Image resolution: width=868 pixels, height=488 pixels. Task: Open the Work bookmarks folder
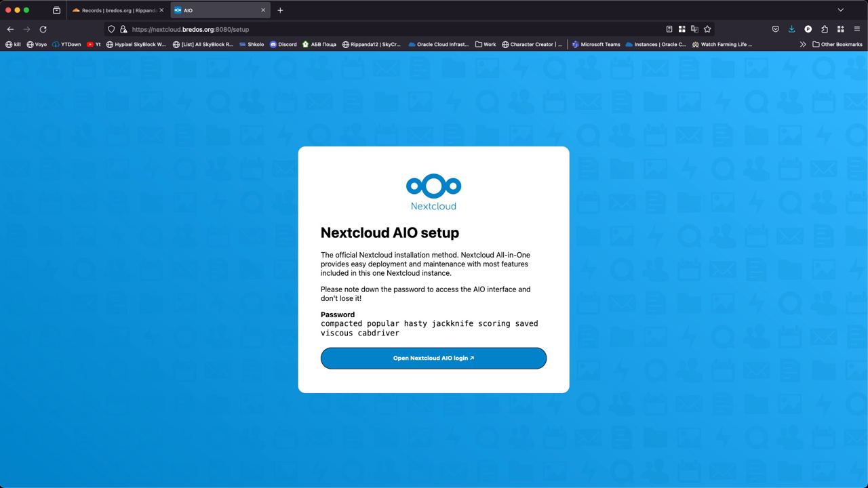click(x=486, y=44)
